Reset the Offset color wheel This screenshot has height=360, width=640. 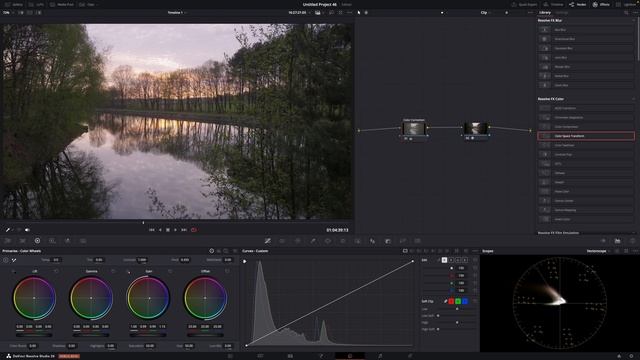click(227, 271)
